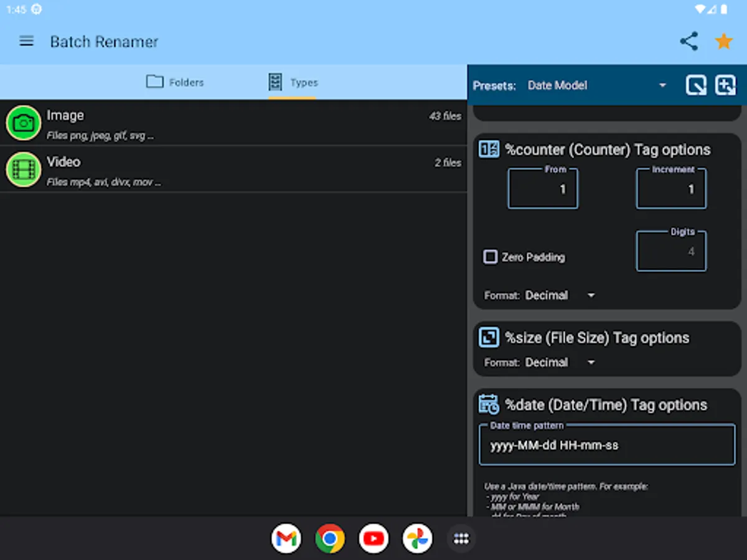Enable the Zero Padding checkbox

[491, 257]
